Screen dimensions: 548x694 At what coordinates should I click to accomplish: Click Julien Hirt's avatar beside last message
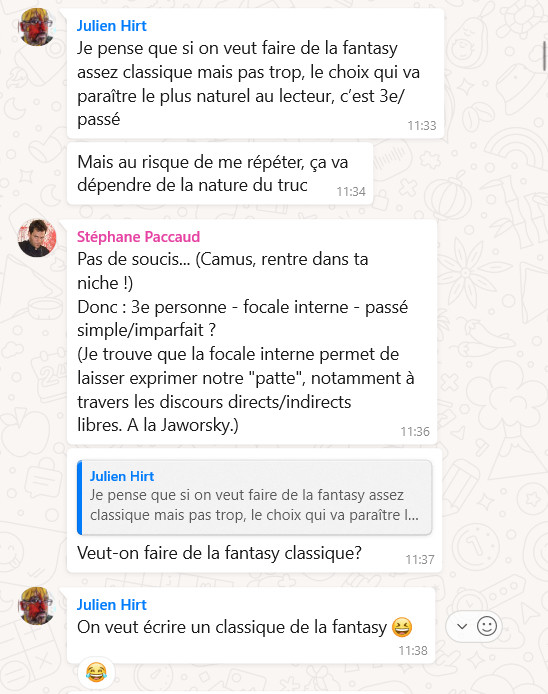tap(36, 606)
